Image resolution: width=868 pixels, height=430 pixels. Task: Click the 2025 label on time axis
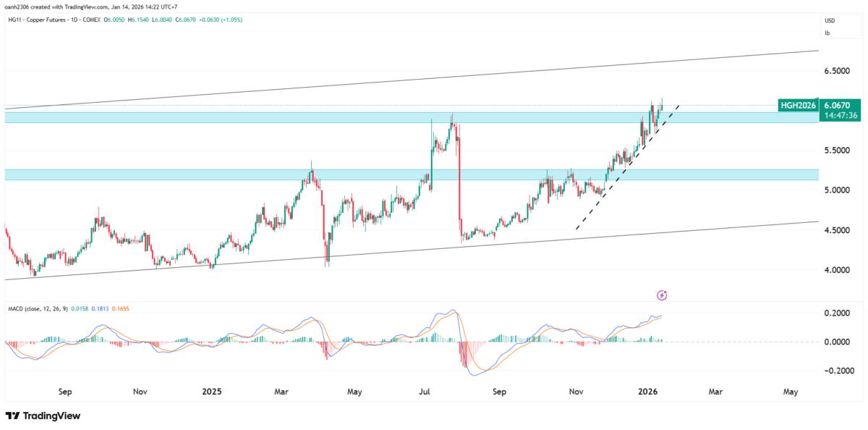pyautogui.click(x=212, y=392)
